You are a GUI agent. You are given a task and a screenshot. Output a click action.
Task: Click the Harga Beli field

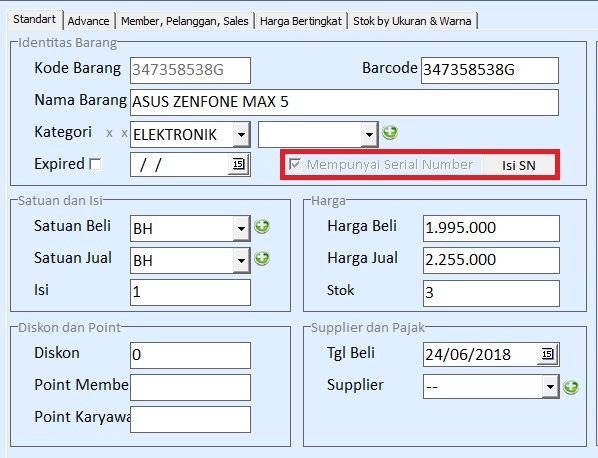click(x=491, y=228)
